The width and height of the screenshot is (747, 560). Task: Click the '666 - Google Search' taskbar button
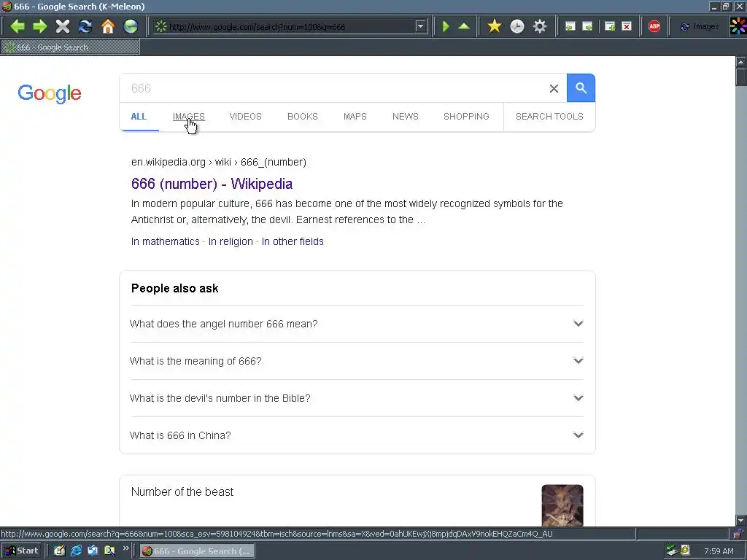click(x=197, y=551)
